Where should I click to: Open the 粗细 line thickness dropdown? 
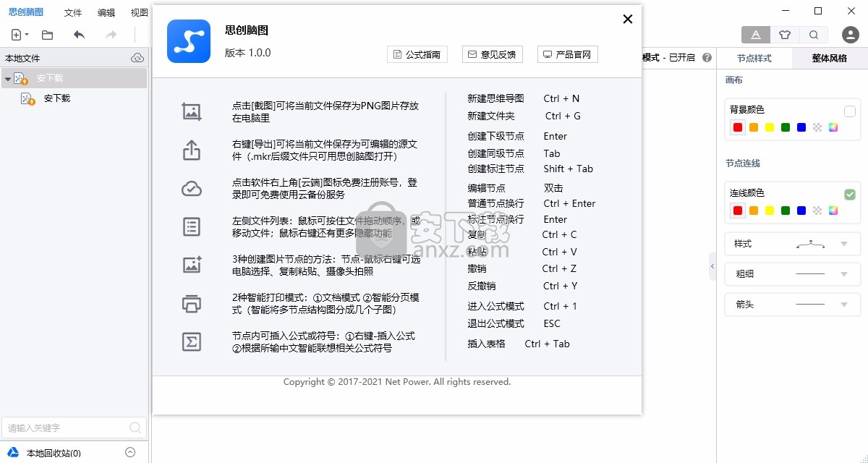[793, 274]
